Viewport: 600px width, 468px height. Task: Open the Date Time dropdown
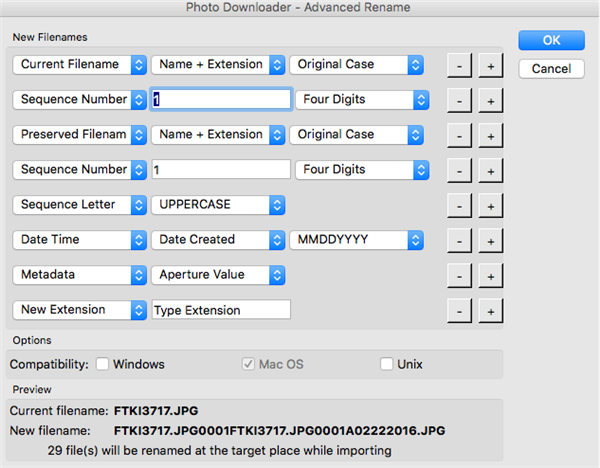80,240
